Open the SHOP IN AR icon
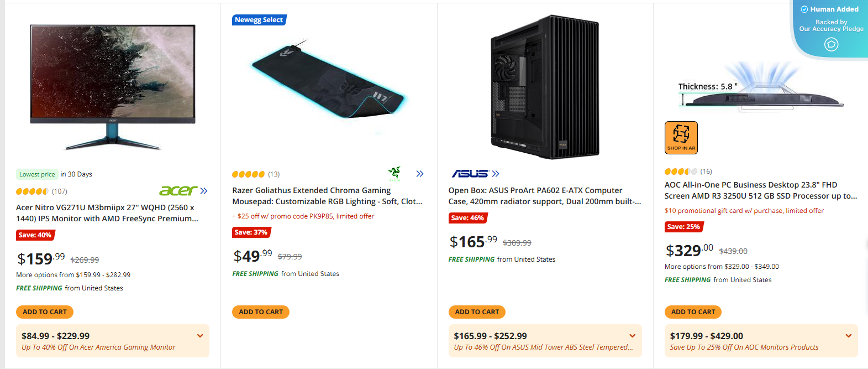The height and width of the screenshot is (369, 868). pyautogui.click(x=681, y=137)
